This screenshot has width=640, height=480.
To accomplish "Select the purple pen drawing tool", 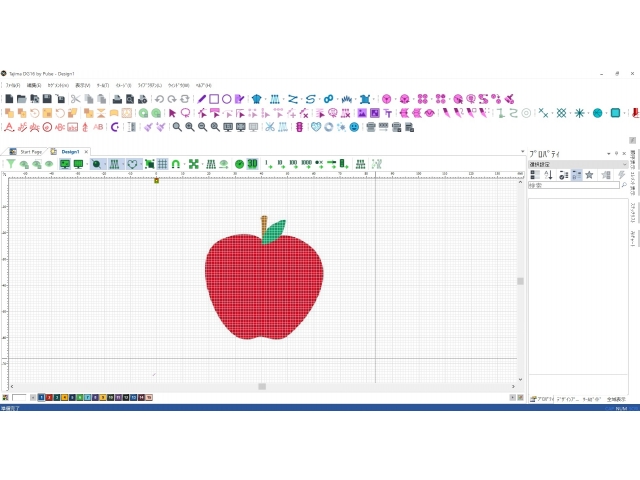I will [202, 99].
